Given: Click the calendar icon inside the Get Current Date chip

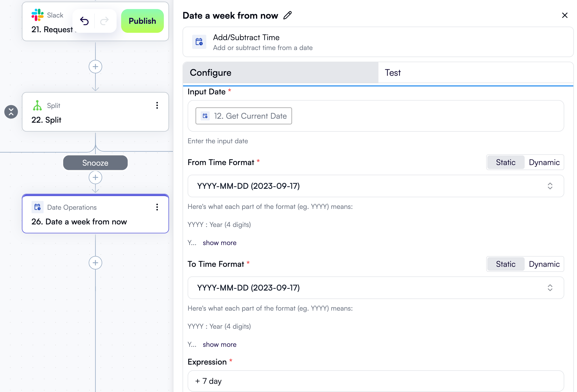Looking at the screenshot, I should (205, 116).
